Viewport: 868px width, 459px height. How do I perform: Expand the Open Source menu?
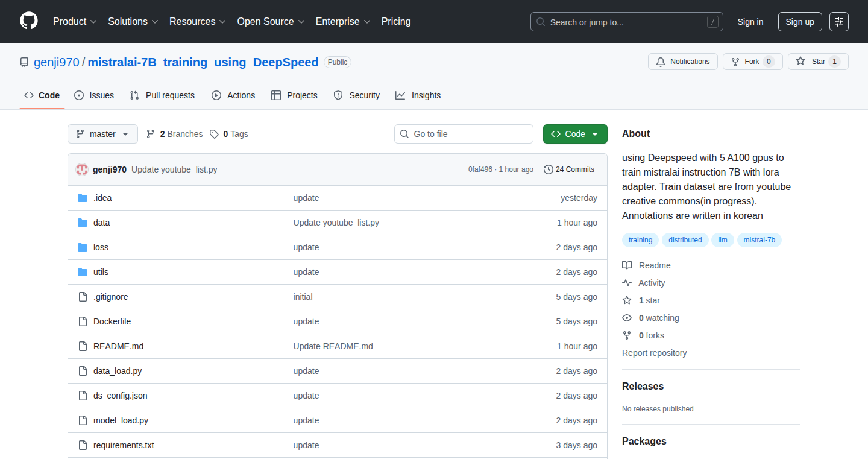coord(271,22)
